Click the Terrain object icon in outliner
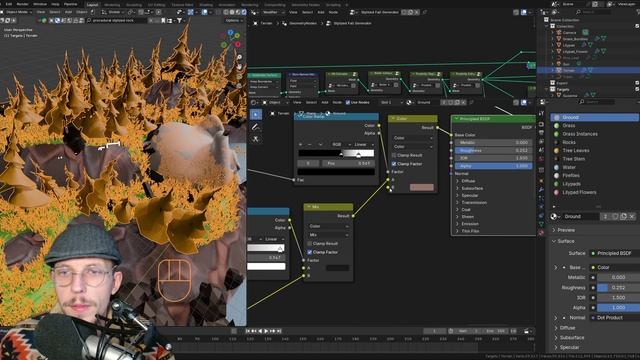 559,70
